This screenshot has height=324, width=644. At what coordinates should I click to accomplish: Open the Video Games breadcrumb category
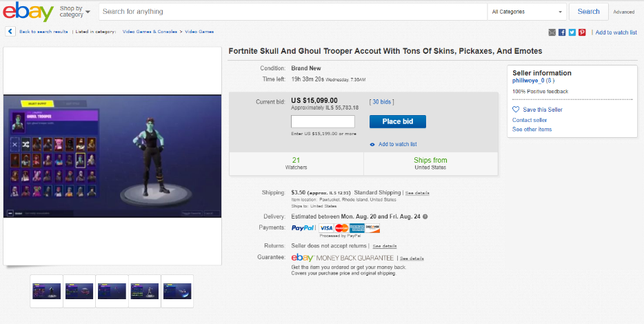pyautogui.click(x=199, y=32)
